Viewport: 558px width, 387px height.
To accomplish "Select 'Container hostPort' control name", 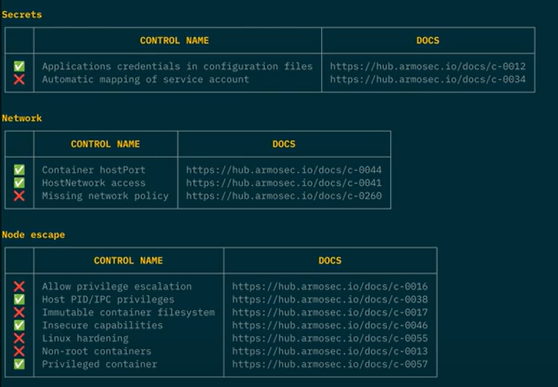I will tap(94, 170).
